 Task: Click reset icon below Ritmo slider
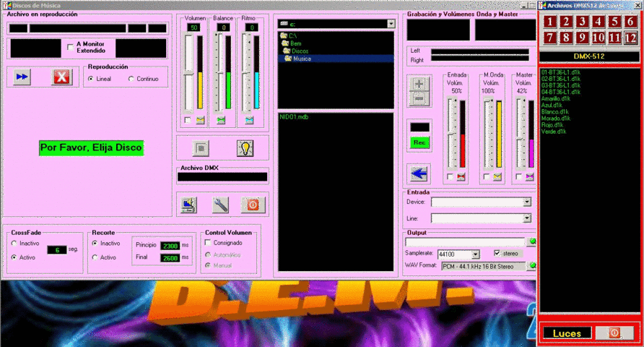(x=249, y=121)
